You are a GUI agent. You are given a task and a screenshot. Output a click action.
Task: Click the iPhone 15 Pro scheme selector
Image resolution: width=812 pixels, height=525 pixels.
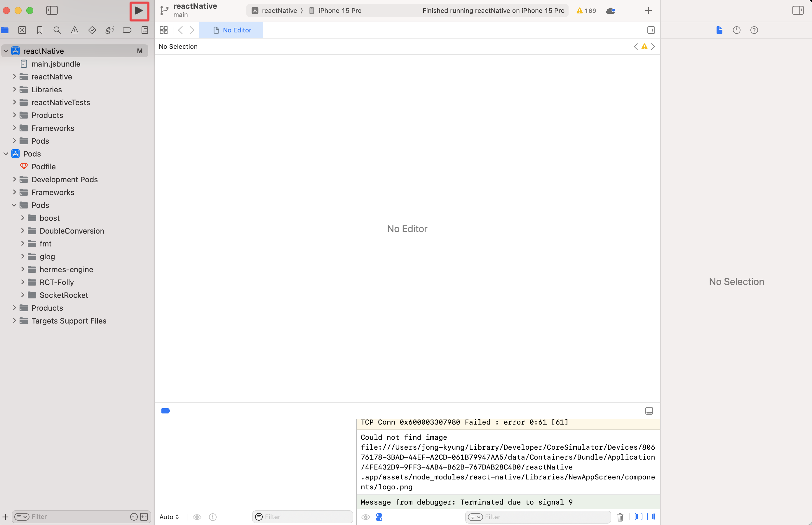[x=340, y=10]
